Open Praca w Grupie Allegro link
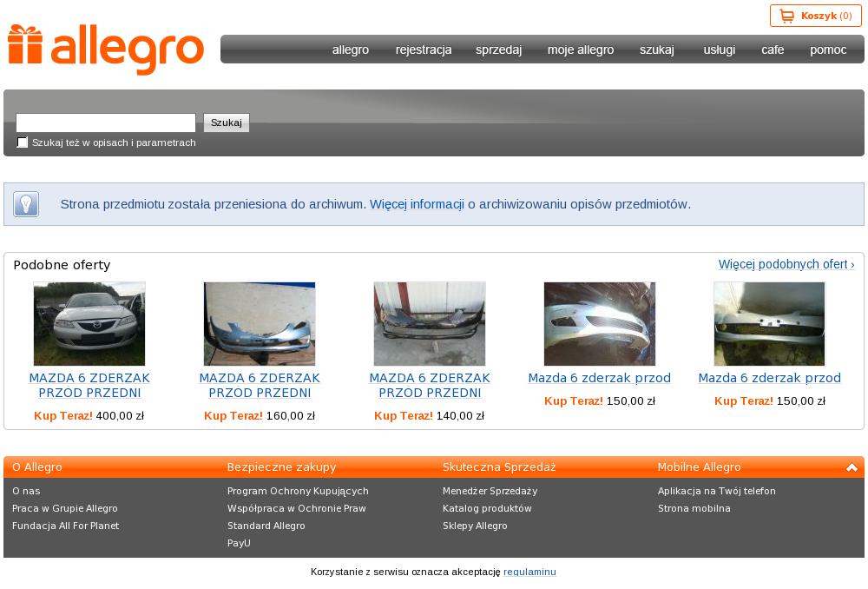868x589 pixels. point(65,509)
